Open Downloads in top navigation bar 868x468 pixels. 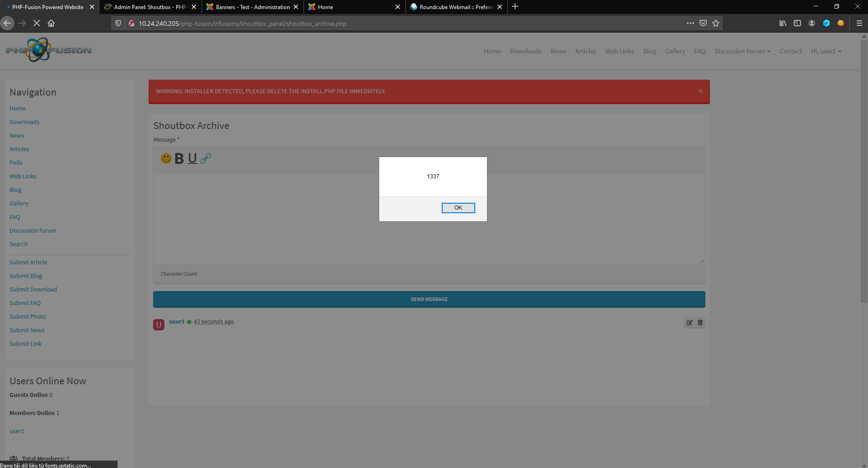click(x=526, y=51)
